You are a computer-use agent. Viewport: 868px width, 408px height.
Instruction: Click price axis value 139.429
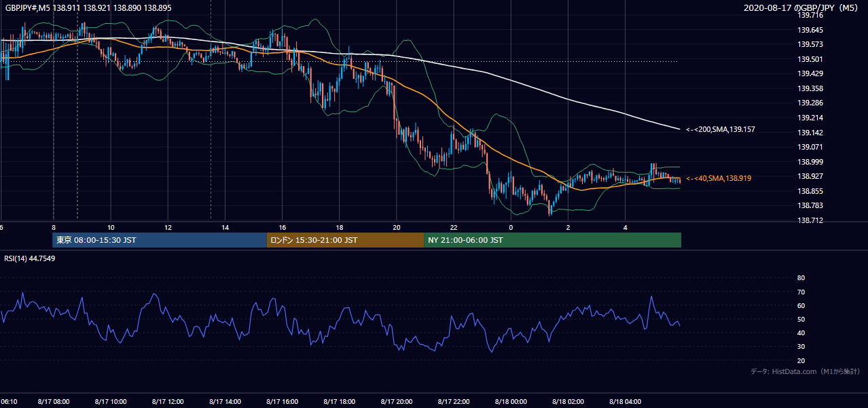[810, 73]
